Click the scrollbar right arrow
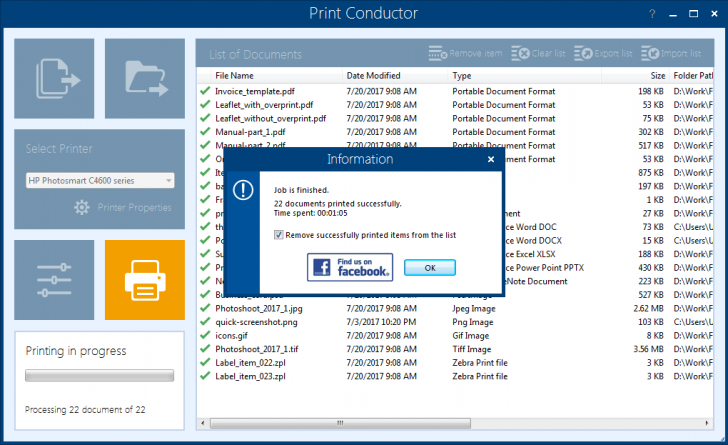 (707, 423)
